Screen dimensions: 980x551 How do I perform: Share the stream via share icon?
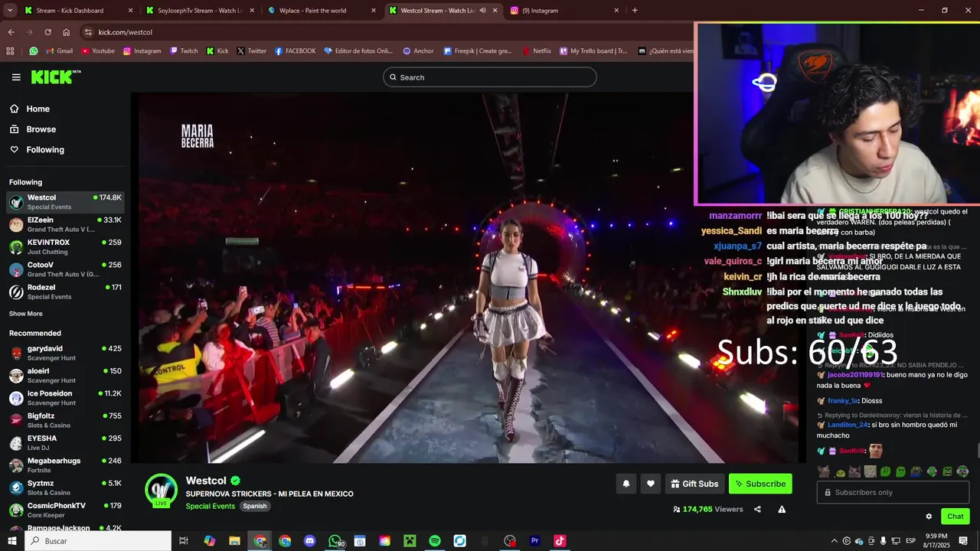click(757, 509)
